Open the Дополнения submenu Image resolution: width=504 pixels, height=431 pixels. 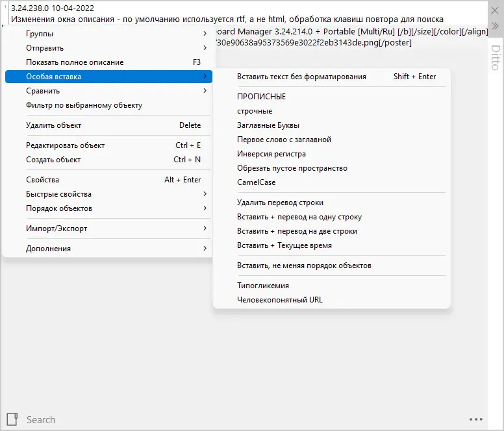108,249
